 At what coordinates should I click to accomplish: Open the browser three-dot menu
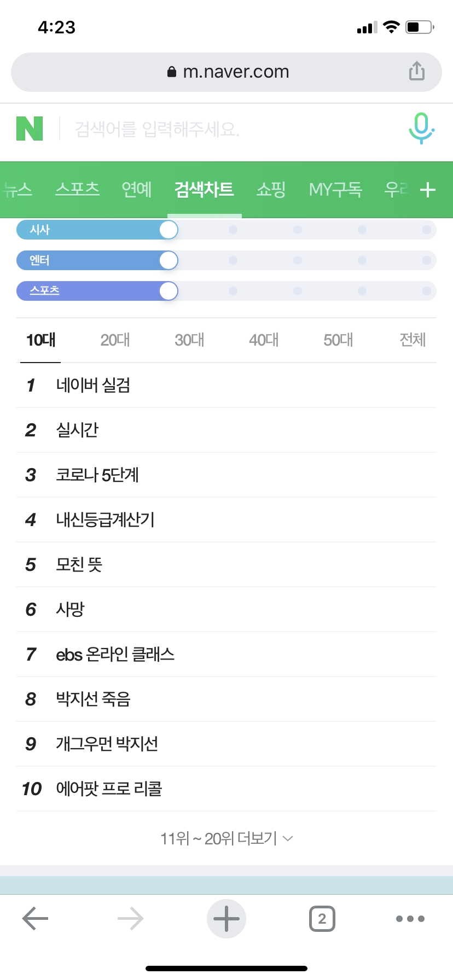410,919
